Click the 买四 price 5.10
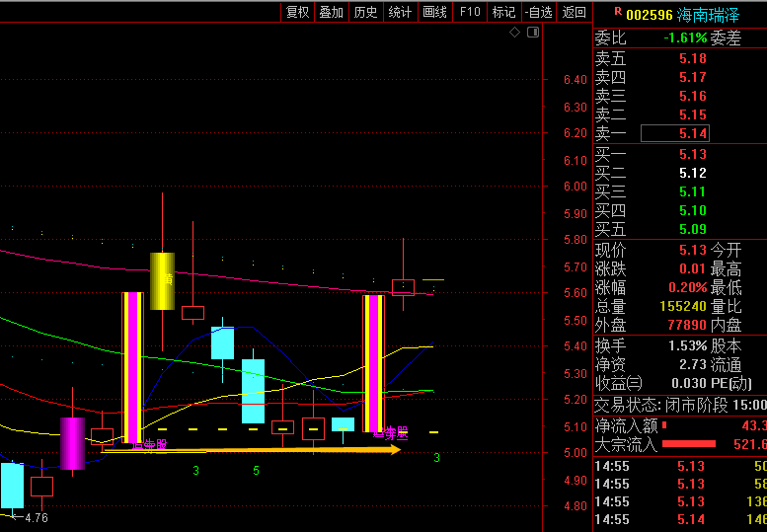767x532 pixels. click(x=693, y=210)
